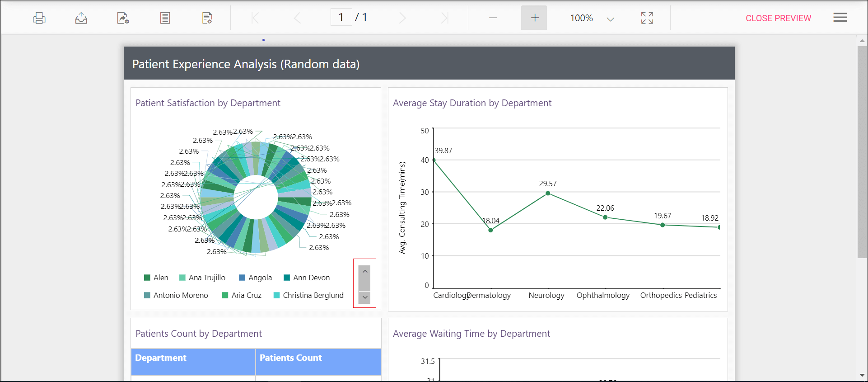Click the Patients Count by Department title
Screen dimensions: 868x382
click(199, 334)
